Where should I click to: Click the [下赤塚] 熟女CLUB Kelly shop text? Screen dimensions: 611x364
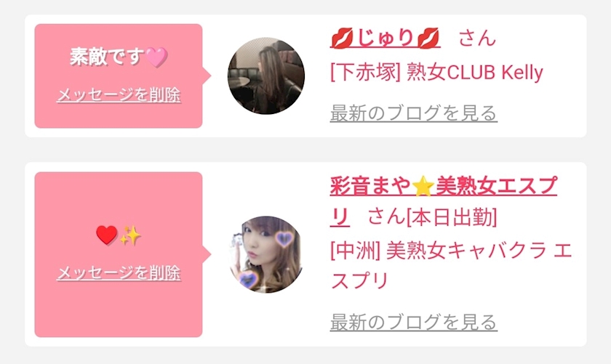pos(436,73)
